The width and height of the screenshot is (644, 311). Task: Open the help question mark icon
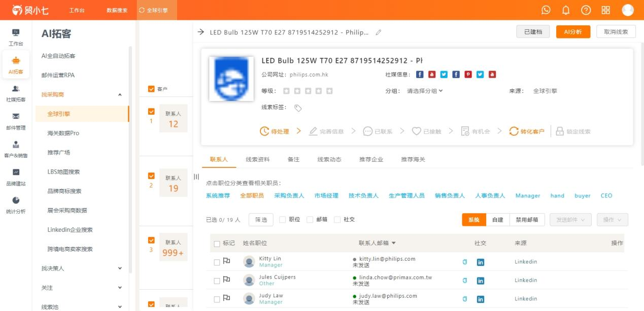[586, 10]
